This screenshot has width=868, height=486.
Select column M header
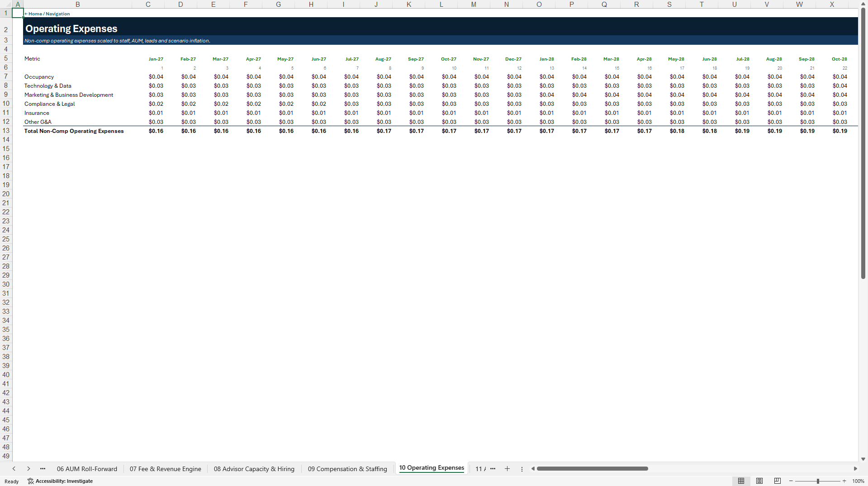click(474, 4)
